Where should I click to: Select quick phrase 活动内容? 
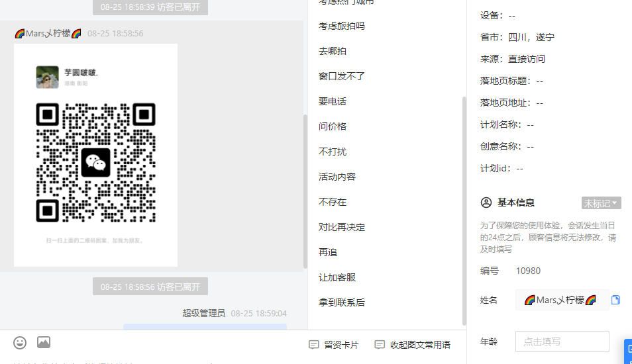click(x=337, y=177)
